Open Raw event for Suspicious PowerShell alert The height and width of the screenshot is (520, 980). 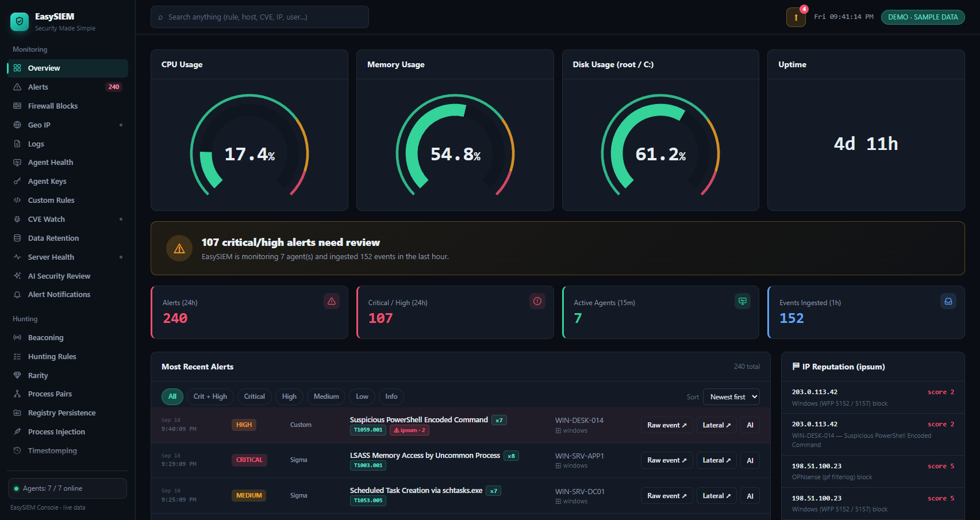(667, 425)
